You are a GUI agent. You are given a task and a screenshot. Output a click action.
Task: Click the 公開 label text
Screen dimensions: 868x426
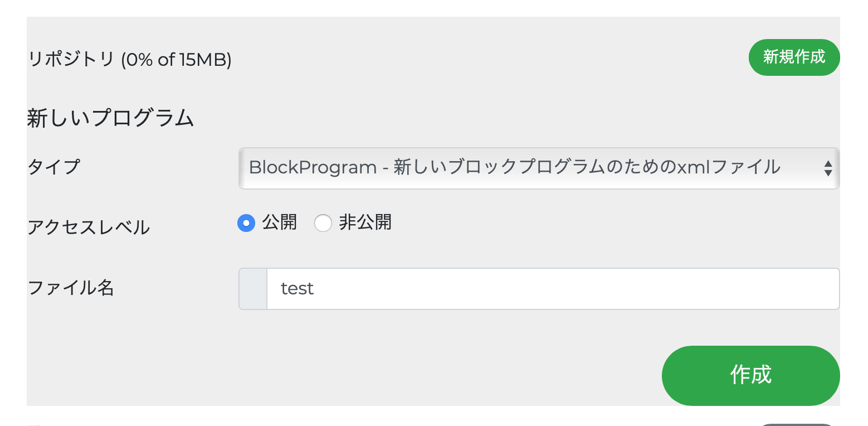(x=280, y=222)
